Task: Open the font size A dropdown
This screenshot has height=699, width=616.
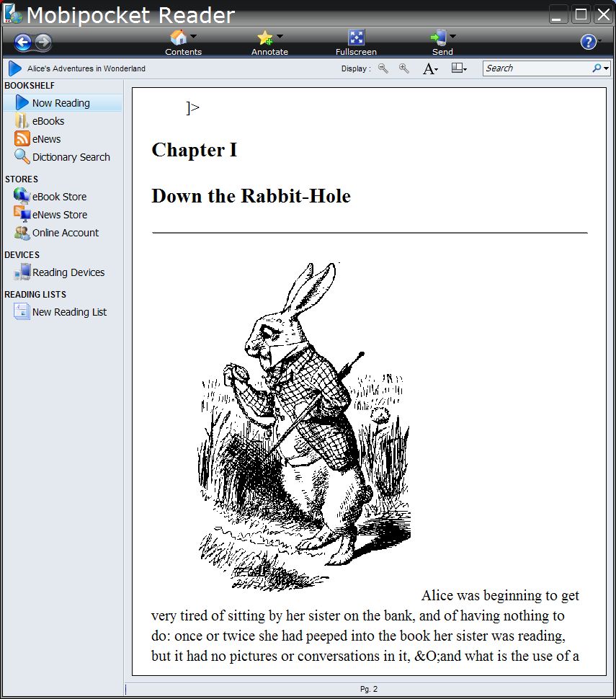Action: [x=430, y=68]
